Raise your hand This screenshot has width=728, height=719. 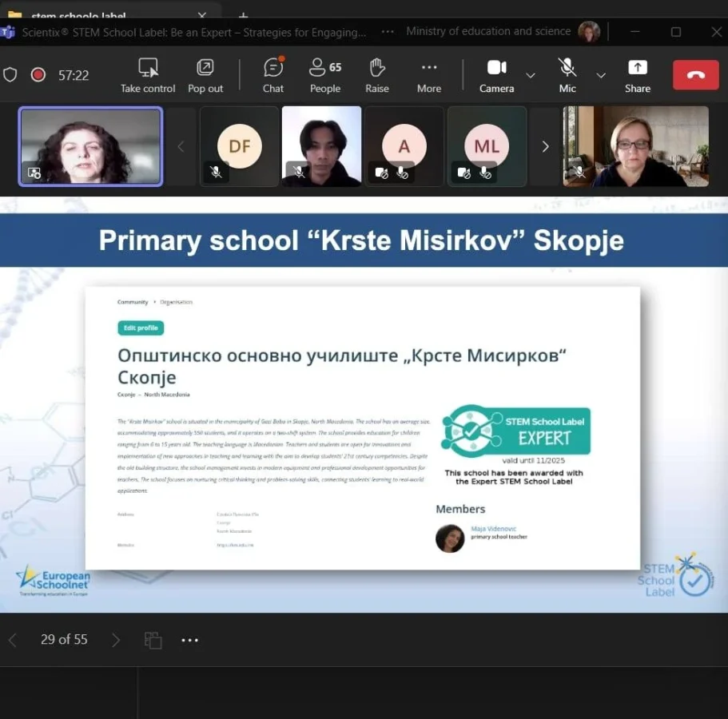[376, 75]
